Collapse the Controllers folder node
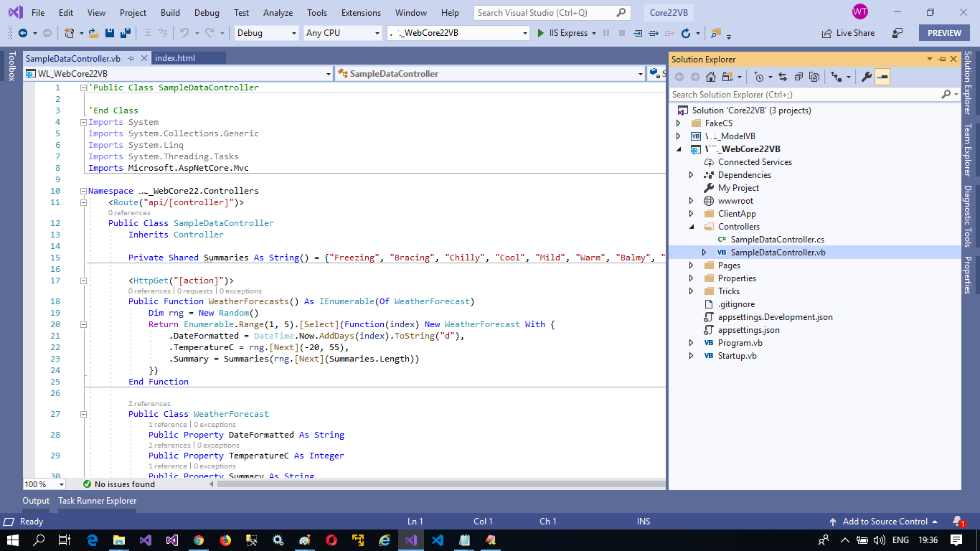The width and height of the screenshot is (980, 551). tap(692, 227)
